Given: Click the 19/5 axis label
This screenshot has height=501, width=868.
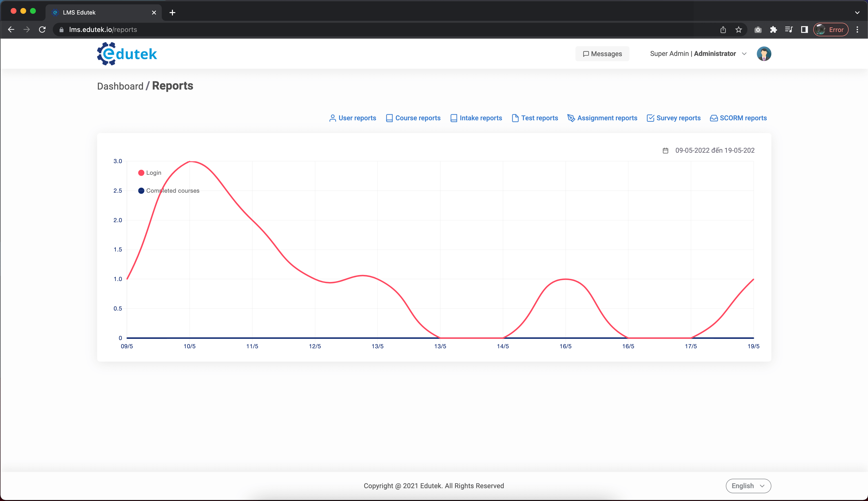Looking at the screenshot, I should coord(753,346).
